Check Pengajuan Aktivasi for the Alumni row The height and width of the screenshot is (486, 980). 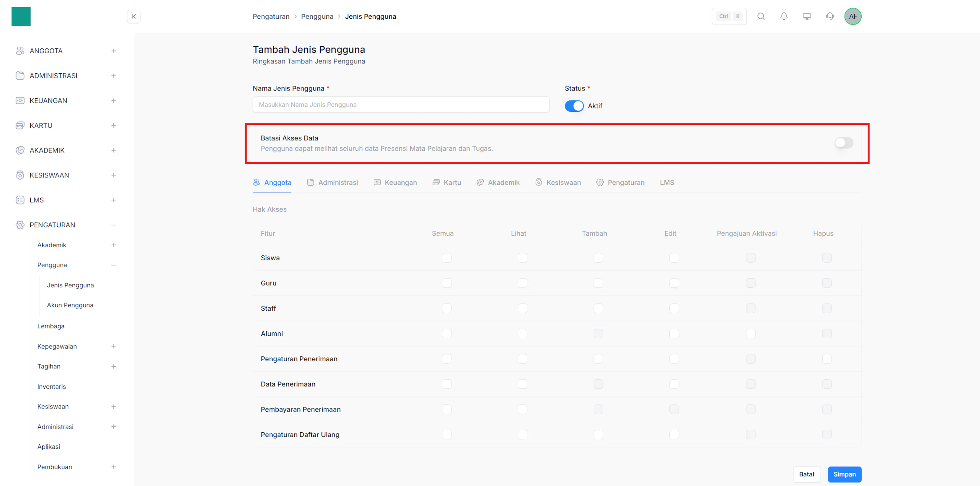pyautogui.click(x=750, y=334)
